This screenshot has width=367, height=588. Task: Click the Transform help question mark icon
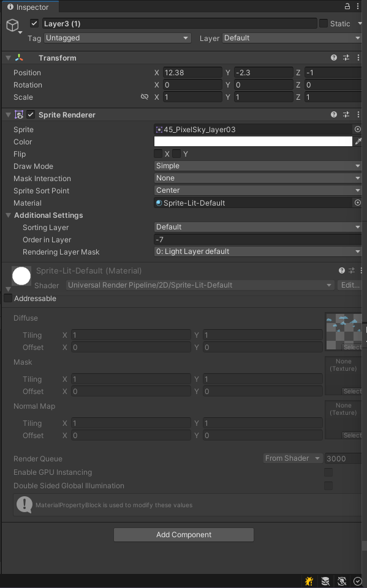[333, 57]
